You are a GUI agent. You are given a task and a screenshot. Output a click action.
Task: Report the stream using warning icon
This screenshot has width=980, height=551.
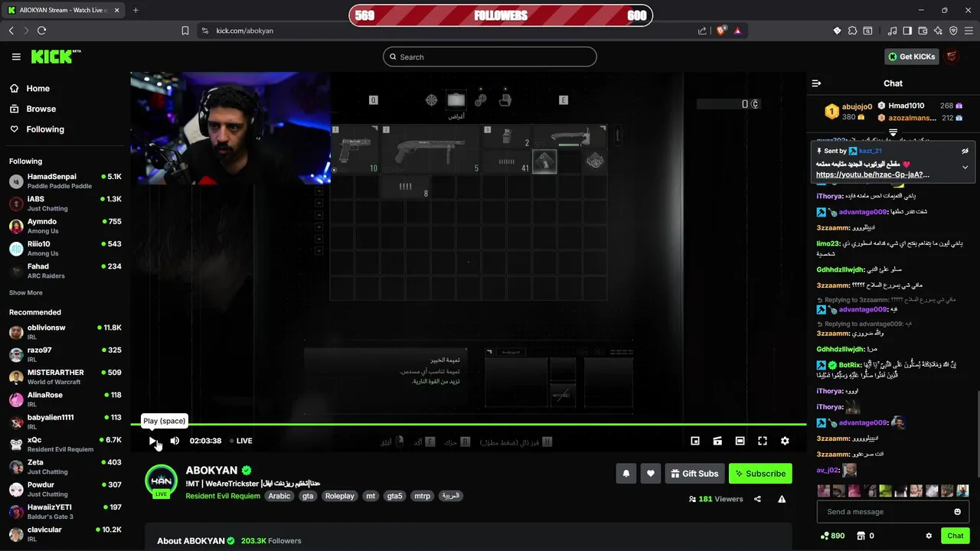click(x=782, y=499)
